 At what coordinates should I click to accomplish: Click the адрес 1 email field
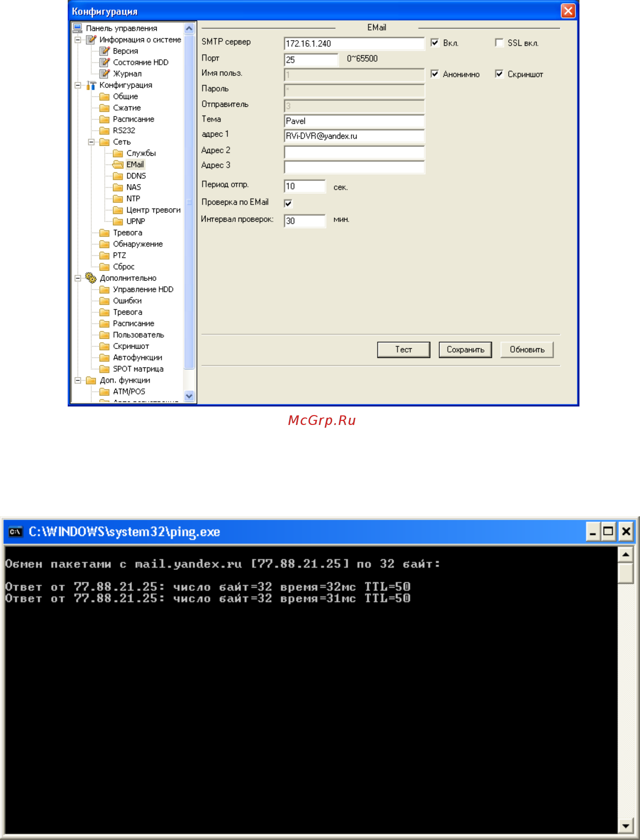(x=354, y=136)
